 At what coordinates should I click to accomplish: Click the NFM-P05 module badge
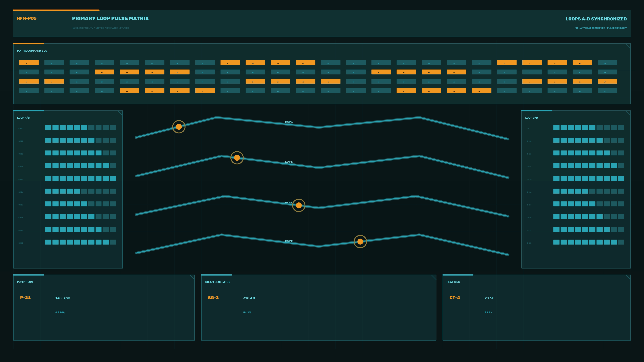pos(26,18)
